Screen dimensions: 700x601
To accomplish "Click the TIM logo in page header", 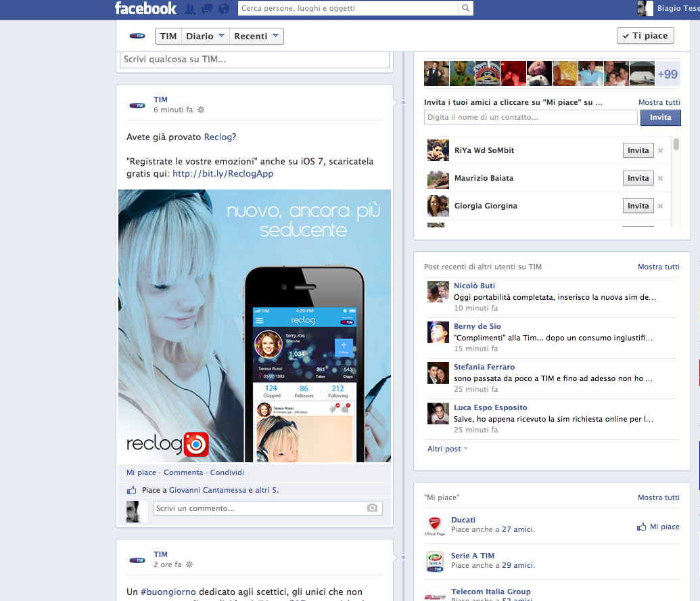I will 137,36.
